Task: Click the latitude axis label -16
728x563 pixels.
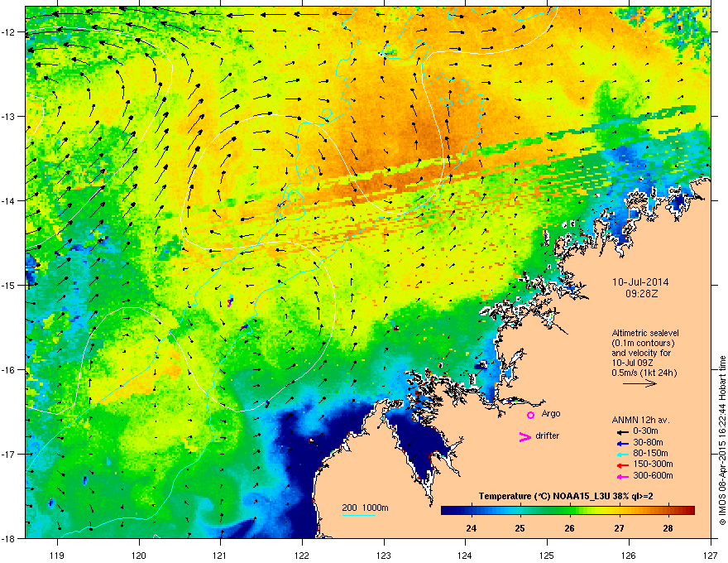Action: pos(8,370)
